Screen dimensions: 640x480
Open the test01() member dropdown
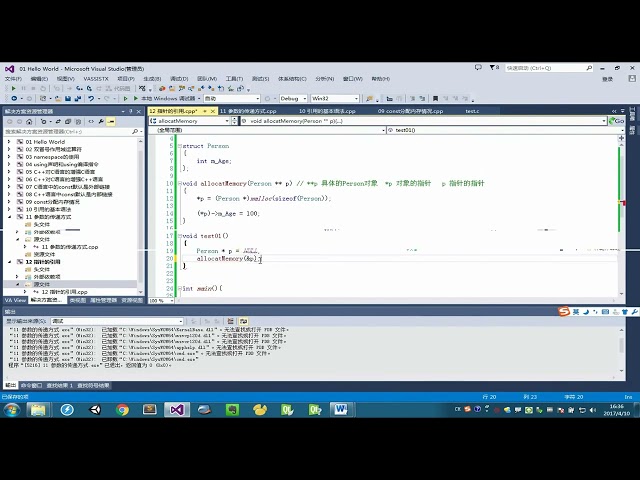pyautogui.click(x=505, y=130)
